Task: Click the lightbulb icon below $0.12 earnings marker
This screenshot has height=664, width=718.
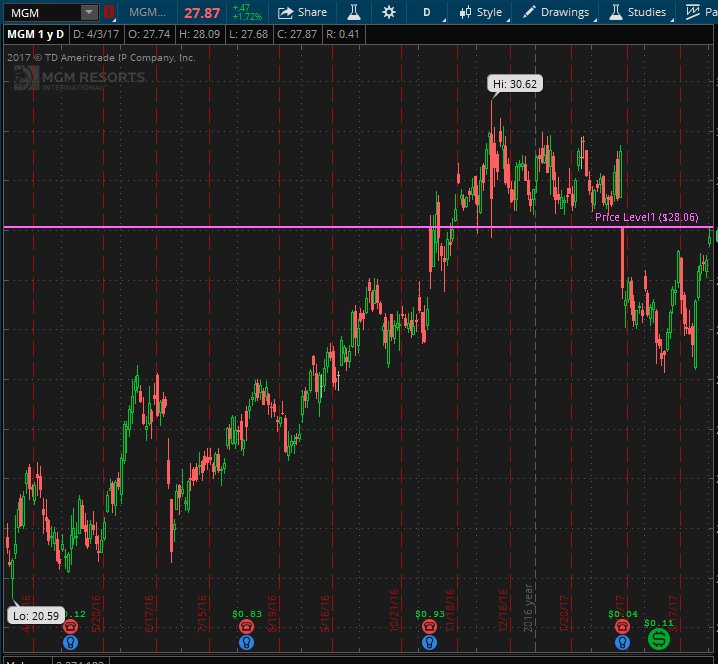Action: pyautogui.click(x=70, y=642)
